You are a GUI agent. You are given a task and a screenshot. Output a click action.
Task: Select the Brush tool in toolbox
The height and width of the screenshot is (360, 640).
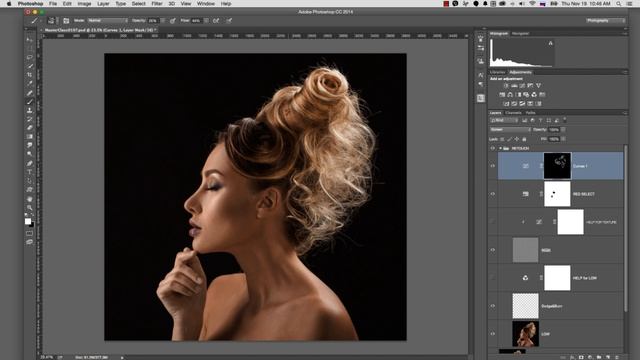(29, 102)
